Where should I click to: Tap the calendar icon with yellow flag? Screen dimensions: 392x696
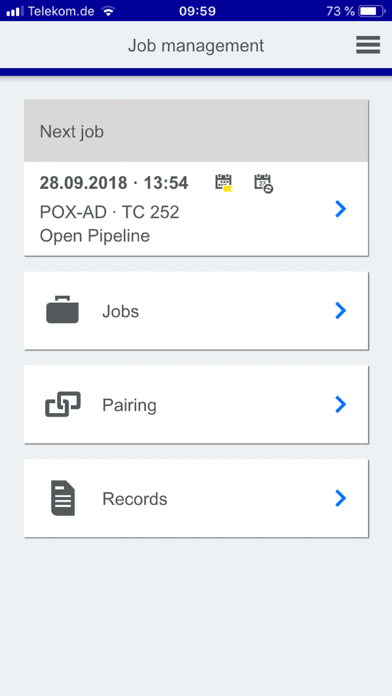click(224, 183)
